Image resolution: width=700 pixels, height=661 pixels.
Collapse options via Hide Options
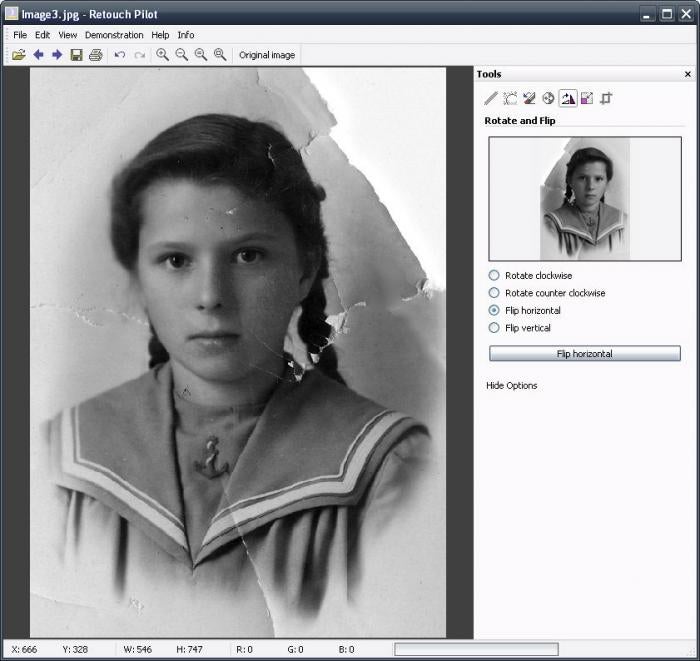pos(511,385)
